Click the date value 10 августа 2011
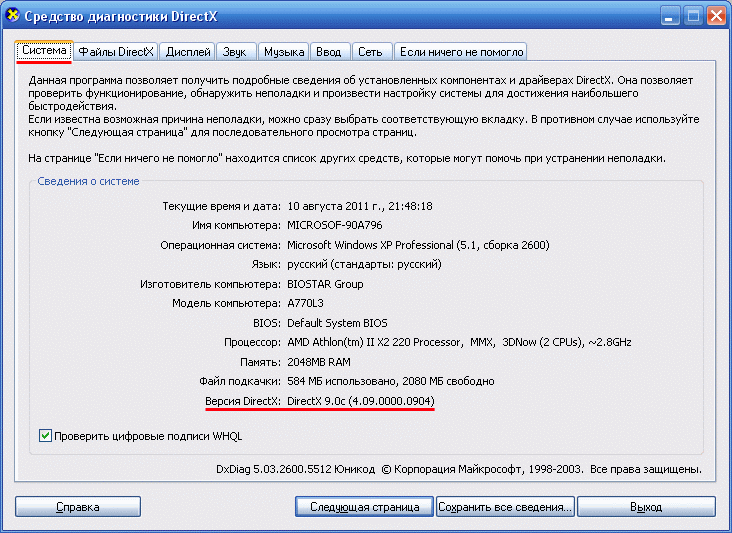 (359, 206)
